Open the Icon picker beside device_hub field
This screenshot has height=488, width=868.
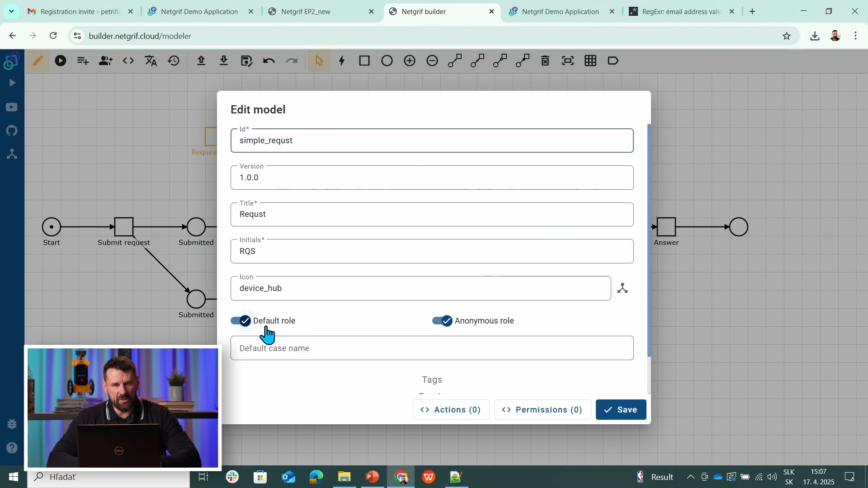point(623,288)
